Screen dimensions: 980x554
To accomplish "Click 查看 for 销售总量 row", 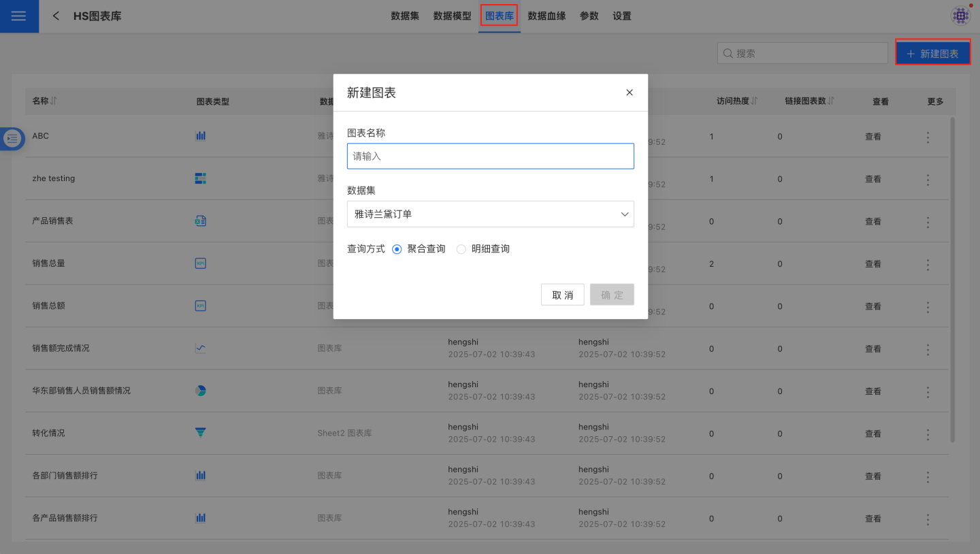I will tap(873, 264).
